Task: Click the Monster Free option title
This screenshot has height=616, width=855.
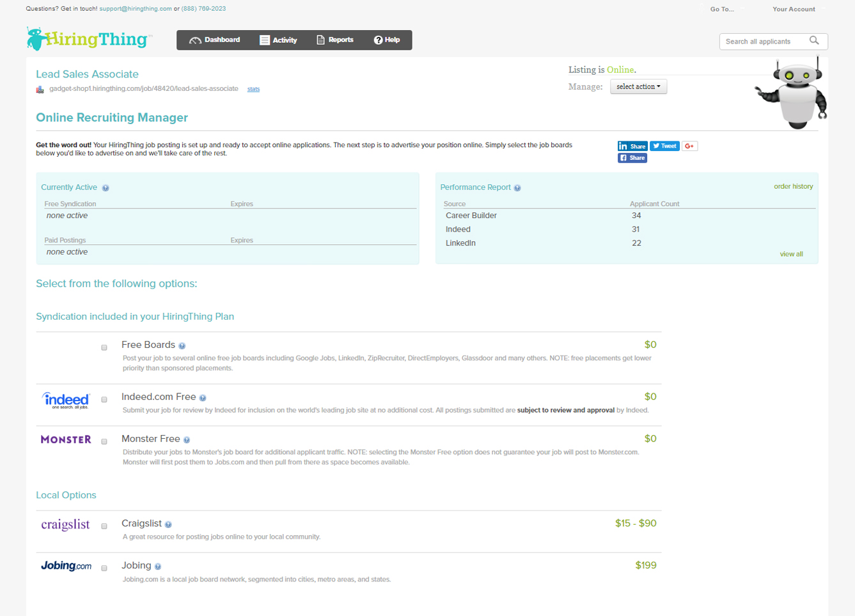Action: [151, 439]
